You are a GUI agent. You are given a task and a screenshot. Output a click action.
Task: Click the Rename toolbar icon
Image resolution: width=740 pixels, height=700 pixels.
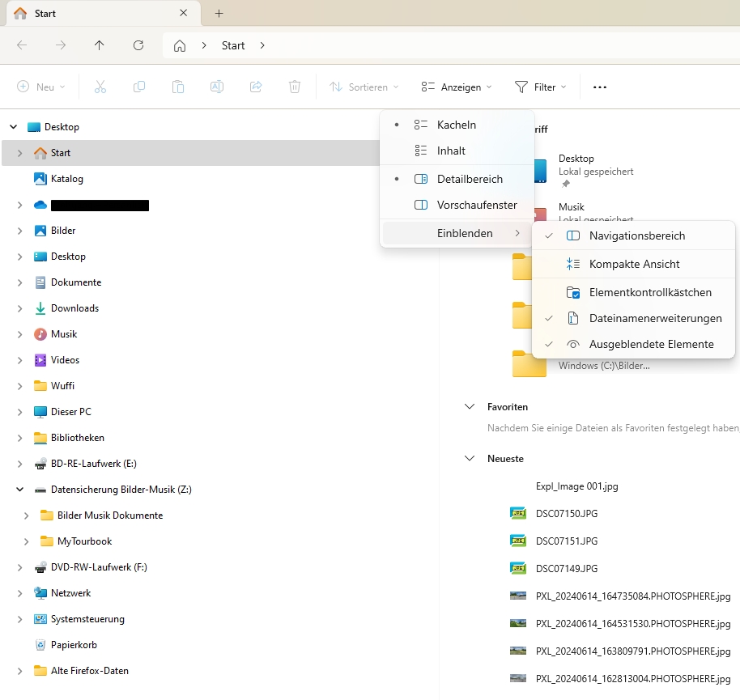click(217, 87)
